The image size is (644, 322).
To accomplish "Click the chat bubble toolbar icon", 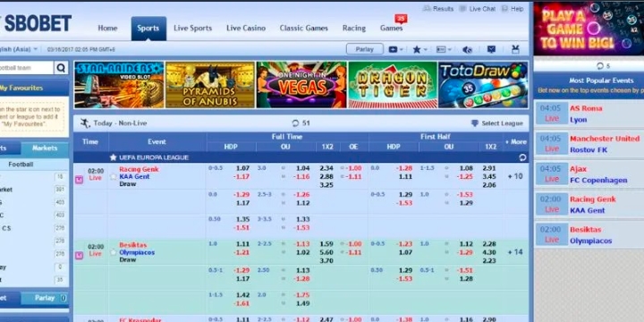I will (491, 49).
